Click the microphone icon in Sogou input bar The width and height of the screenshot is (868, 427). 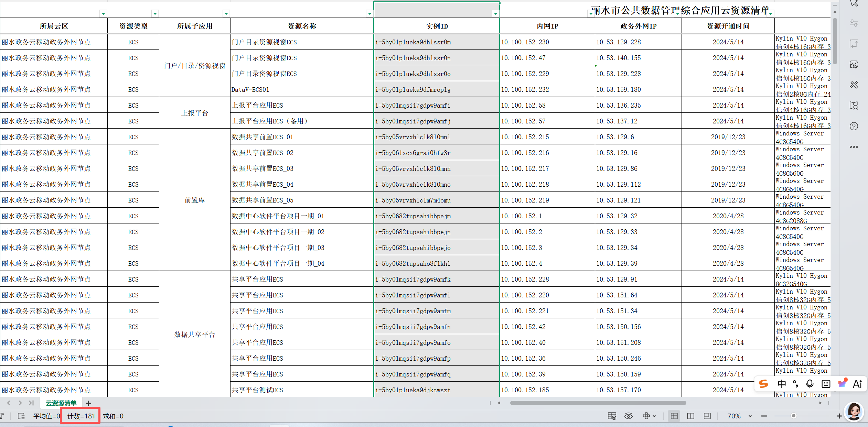pyautogui.click(x=810, y=384)
